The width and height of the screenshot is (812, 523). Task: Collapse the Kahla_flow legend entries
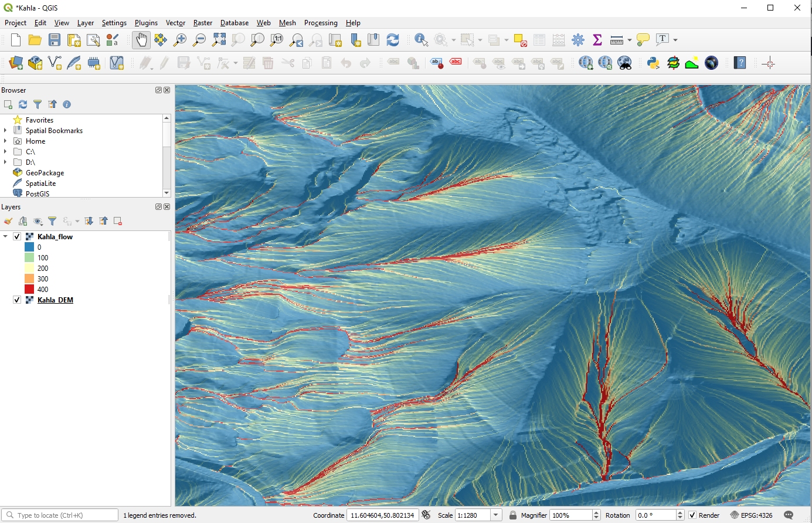coord(6,236)
